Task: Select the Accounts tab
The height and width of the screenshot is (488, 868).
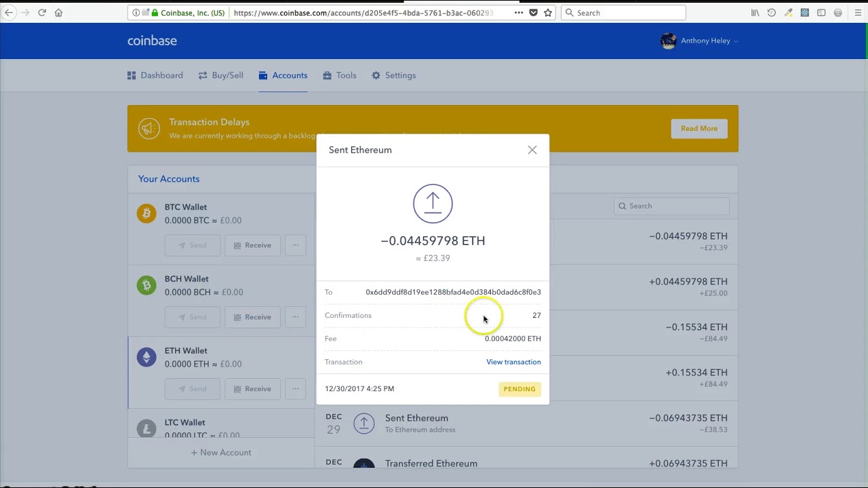Action: 283,75
